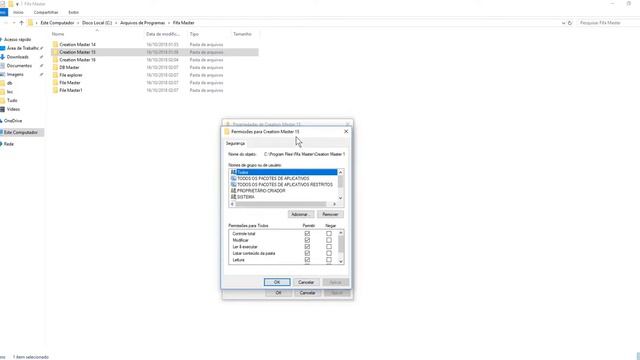Viewport: 640px width, 360px height.
Task: Click OK in the Permissões dialog
Action: [277, 282]
